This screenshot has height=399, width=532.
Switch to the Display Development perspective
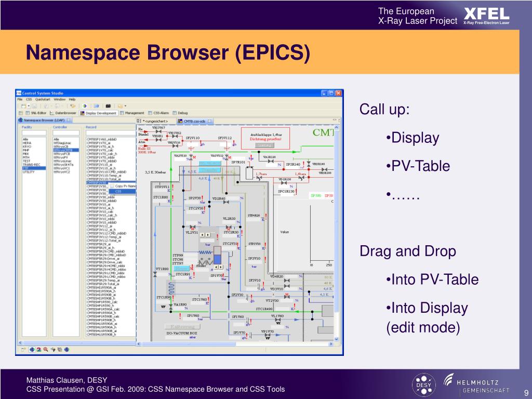click(99, 113)
